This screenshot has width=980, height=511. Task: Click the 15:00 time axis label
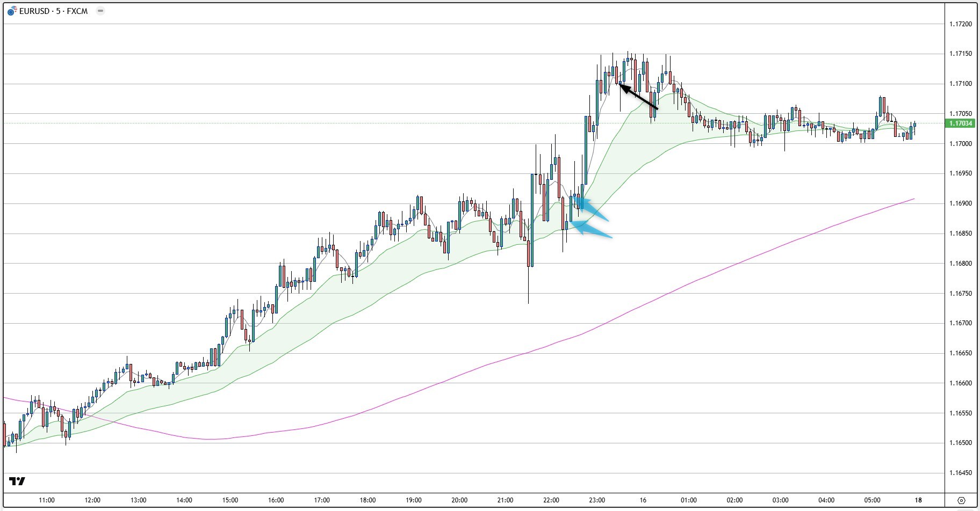(230, 500)
